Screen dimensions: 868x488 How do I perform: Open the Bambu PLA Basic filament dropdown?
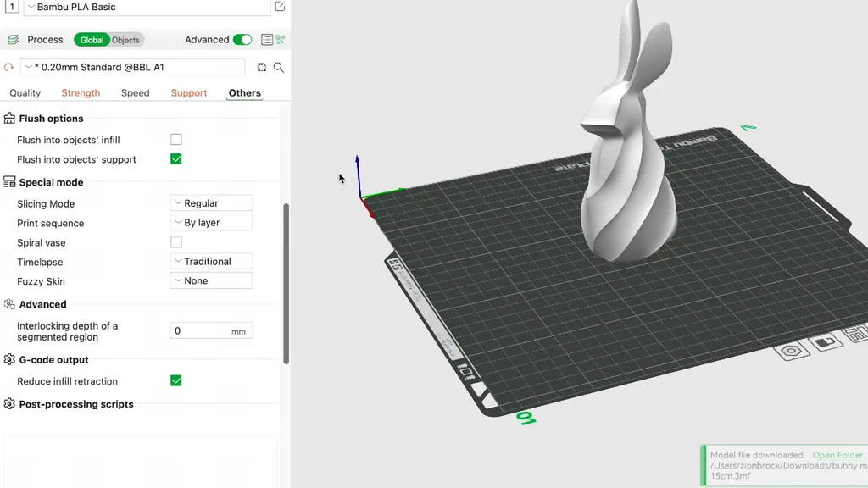pos(148,7)
